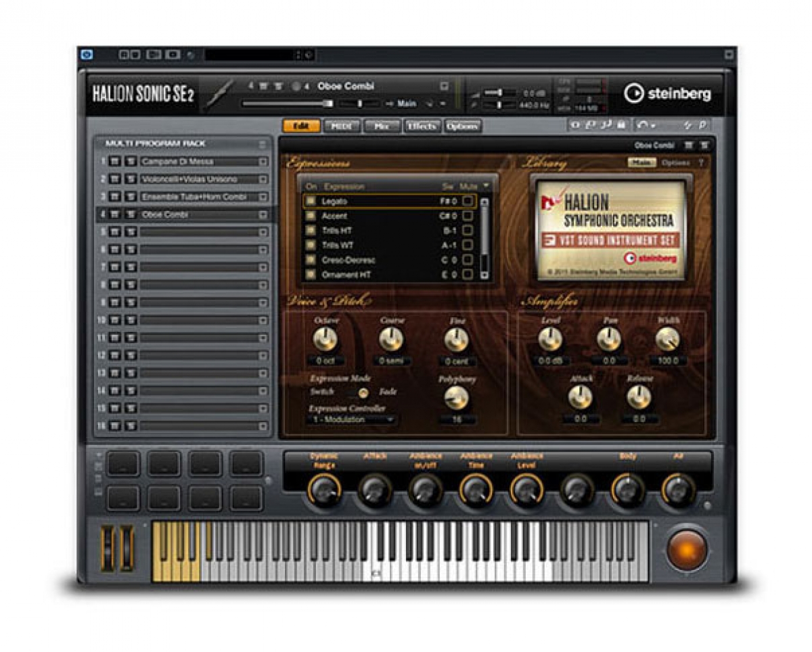Screen dimensions: 812x652
Task: Check Mute box for Legato
Action: click(467, 201)
